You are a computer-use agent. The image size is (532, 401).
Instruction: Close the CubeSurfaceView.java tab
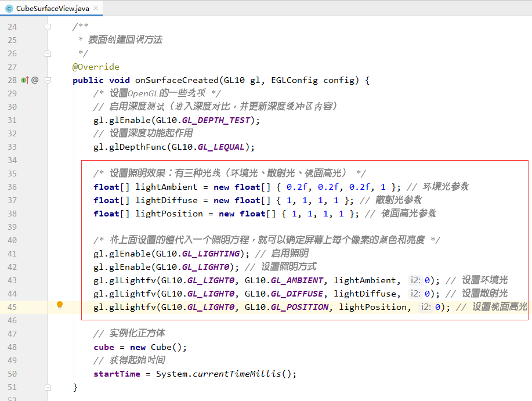point(96,8)
